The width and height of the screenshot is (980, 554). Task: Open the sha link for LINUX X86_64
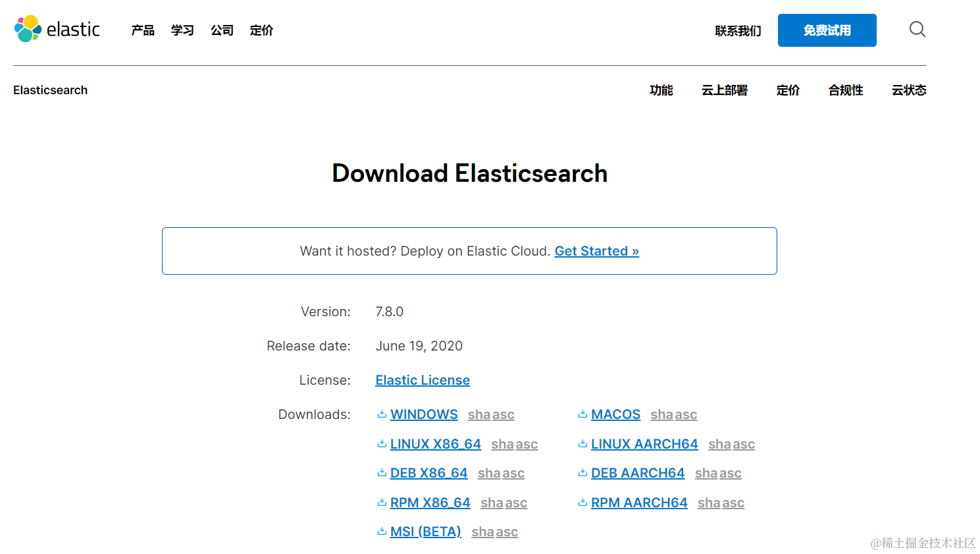point(502,444)
